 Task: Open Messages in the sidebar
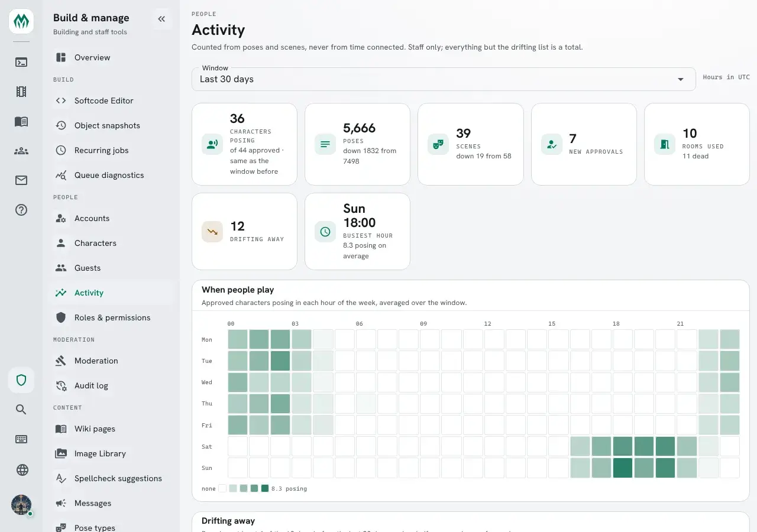(111, 503)
